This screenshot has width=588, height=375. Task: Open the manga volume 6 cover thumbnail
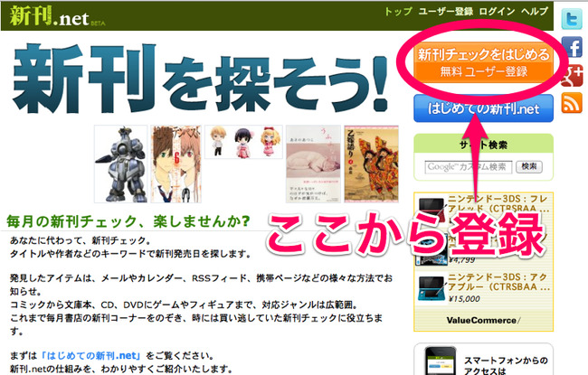[175, 164]
